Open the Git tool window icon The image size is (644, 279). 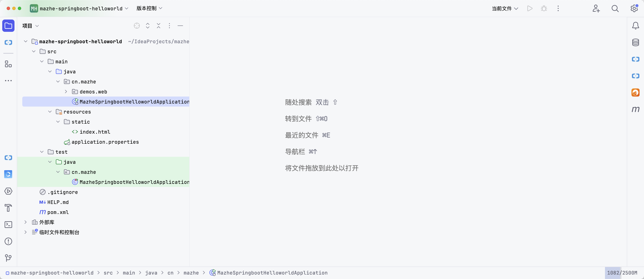(x=8, y=258)
